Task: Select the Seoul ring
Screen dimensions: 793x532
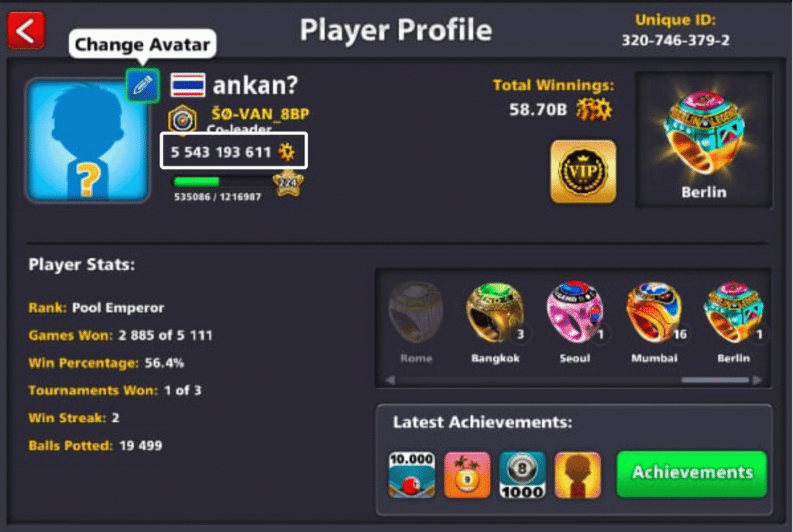Action: pyautogui.click(x=575, y=323)
